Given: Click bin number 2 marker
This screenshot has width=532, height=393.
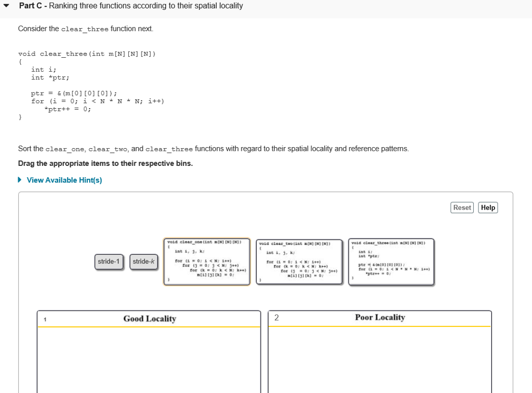Looking at the screenshot, I should coord(276,317).
